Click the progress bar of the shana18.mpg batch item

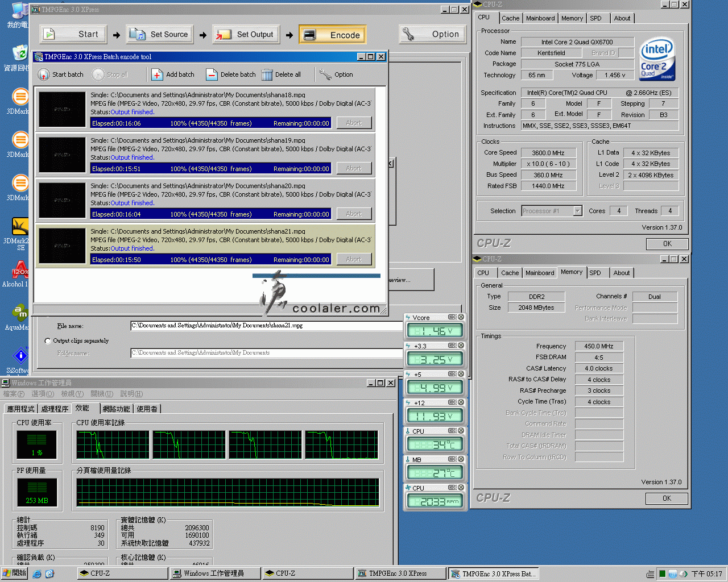(x=210, y=123)
